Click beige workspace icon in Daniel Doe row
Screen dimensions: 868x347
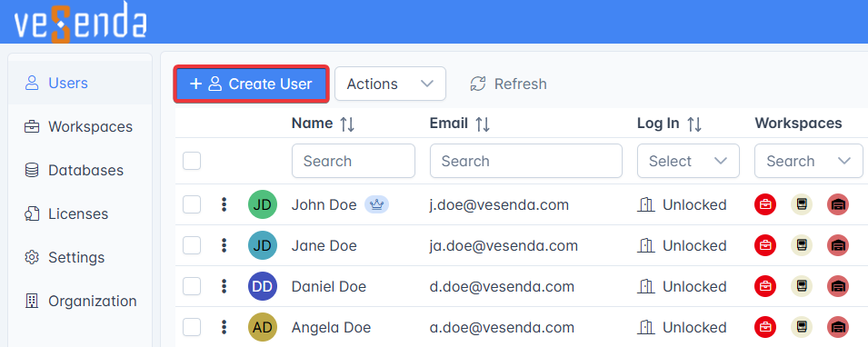(801, 286)
